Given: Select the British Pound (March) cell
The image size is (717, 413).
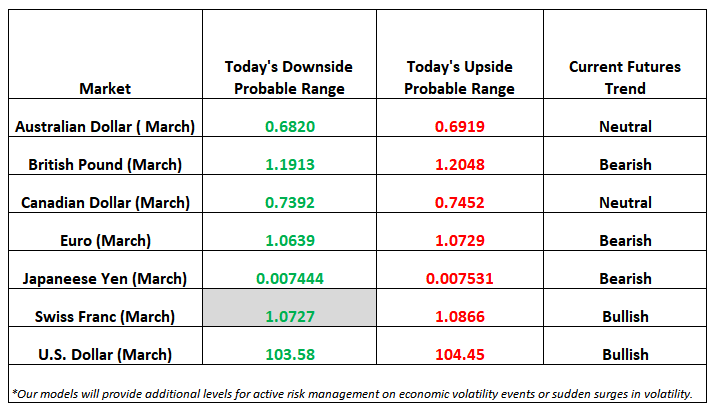Looking at the screenshot, I should click(105, 164).
